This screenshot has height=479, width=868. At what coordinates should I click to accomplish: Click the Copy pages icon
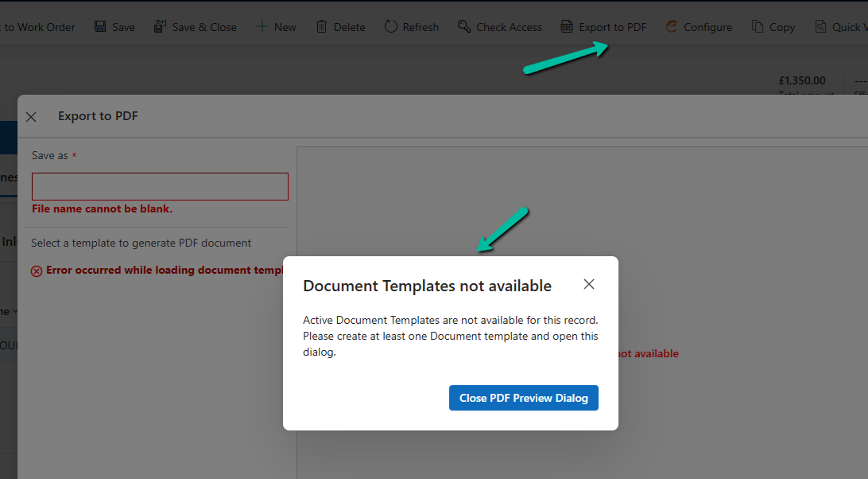[758, 27]
